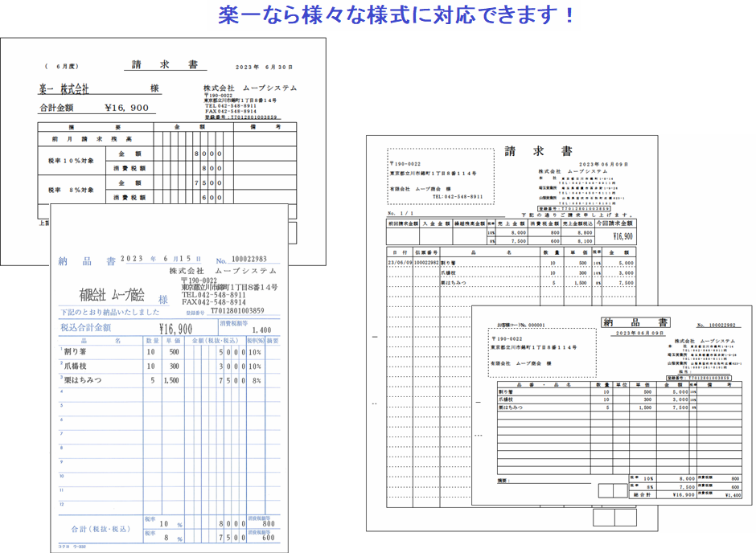756x553 pixels.
Task: Click item 栗はちみつ on the blue delivery slip
Action: [x=83, y=380]
